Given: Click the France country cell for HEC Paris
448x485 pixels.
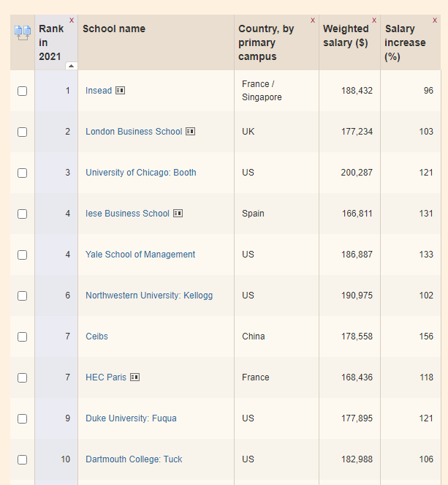Looking at the screenshot, I should tap(256, 377).
